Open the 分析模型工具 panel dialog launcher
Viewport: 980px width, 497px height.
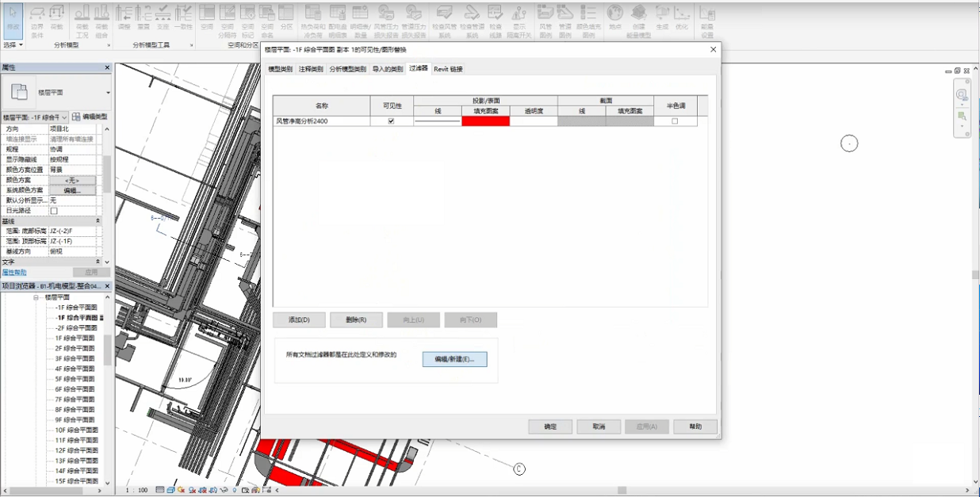click(x=192, y=45)
